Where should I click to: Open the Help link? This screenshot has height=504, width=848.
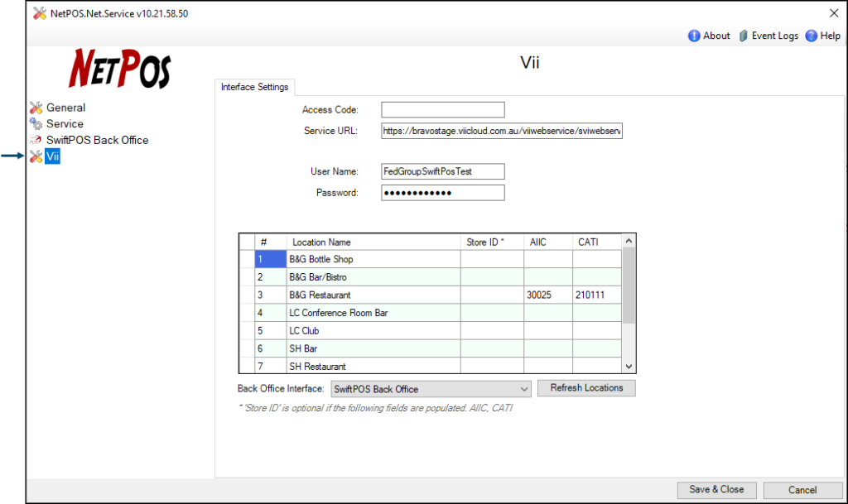click(x=830, y=36)
